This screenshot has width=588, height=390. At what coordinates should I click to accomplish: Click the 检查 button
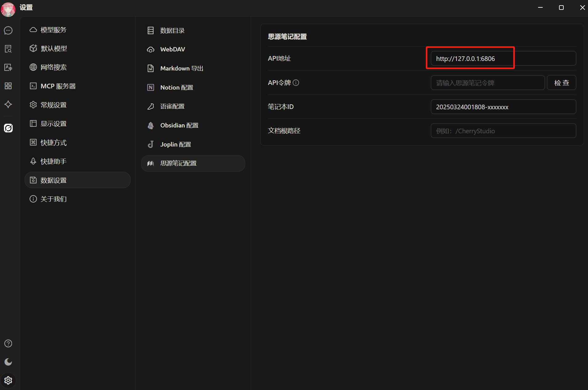point(561,83)
